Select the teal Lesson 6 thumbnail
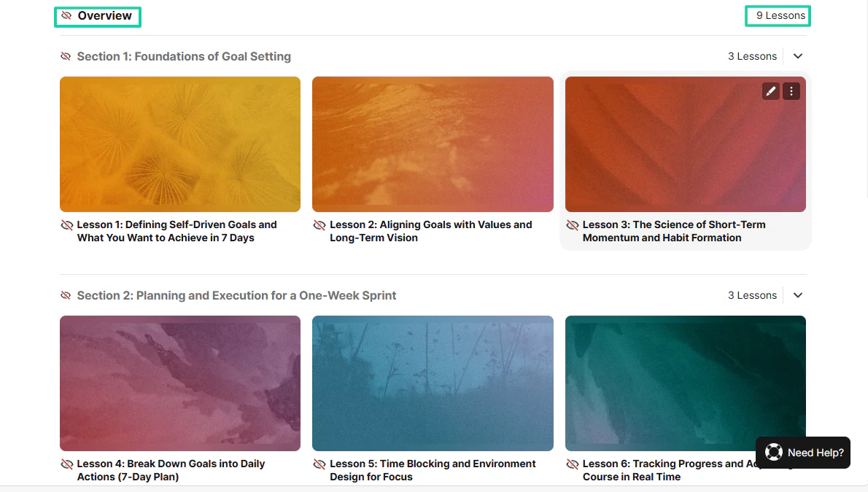868x492 pixels. point(686,383)
